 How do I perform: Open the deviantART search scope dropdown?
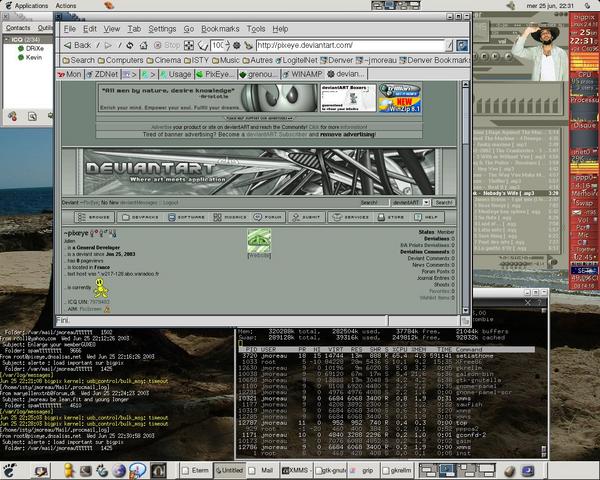click(x=426, y=202)
